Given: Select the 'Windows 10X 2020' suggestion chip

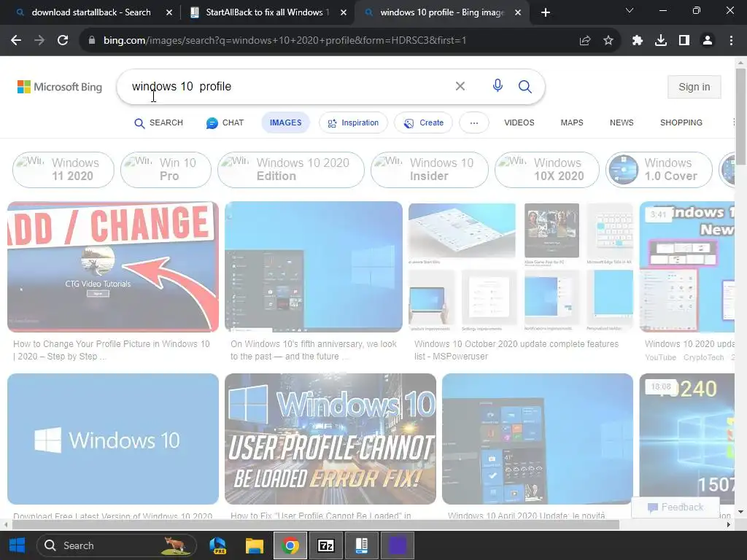Looking at the screenshot, I should (x=547, y=169).
